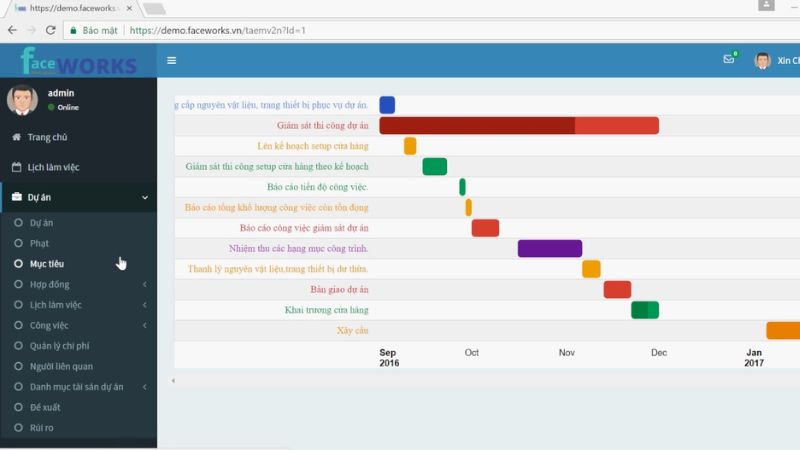Open the mail notifications icon

[729, 60]
